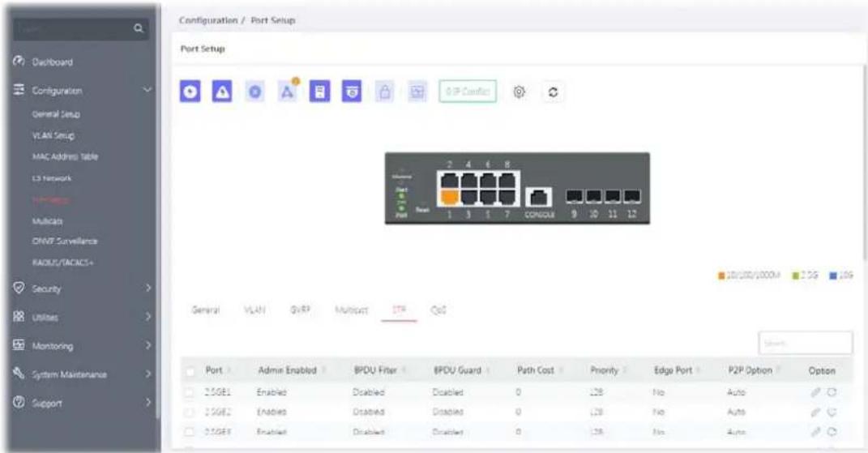
Task: Sort table by P2P Option column
Action: click(755, 370)
